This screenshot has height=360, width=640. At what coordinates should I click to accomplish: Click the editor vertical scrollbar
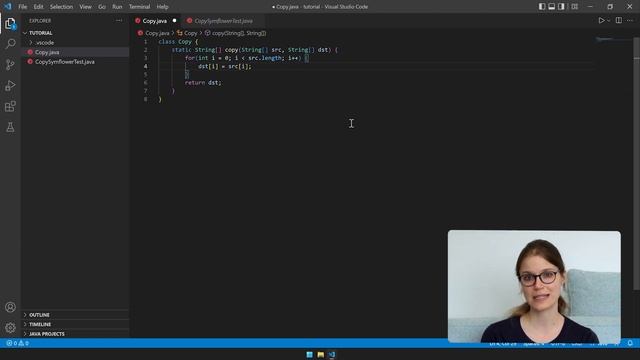(636, 163)
